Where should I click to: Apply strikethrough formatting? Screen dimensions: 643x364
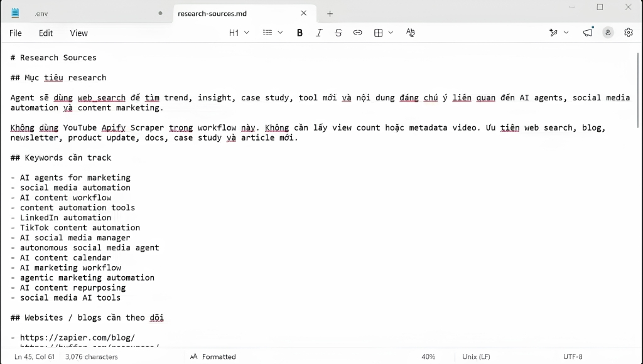(x=338, y=33)
